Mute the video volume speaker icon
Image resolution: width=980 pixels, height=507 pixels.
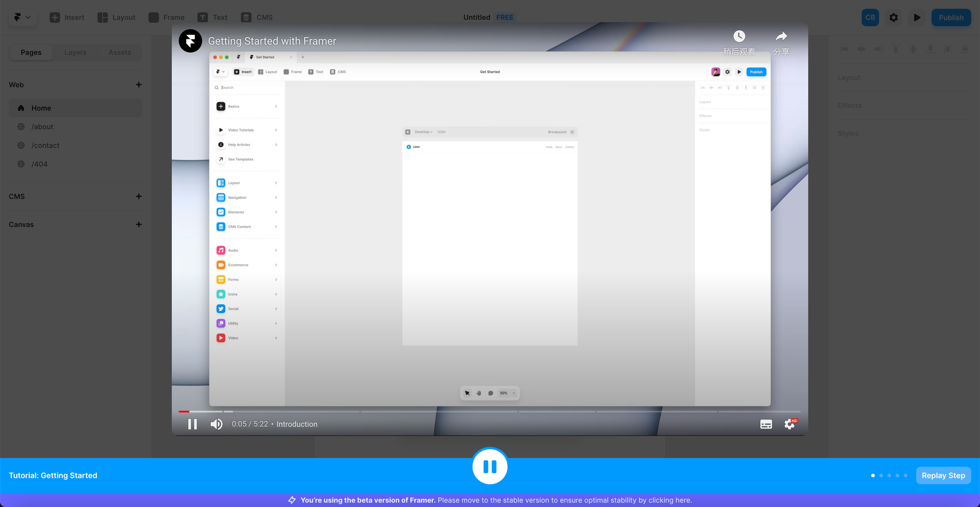[x=216, y=424]
